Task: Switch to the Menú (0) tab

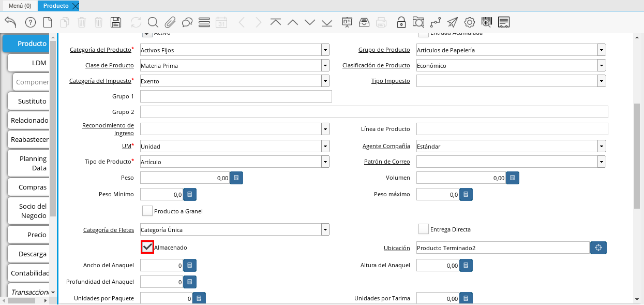Action: coord(20,6)
